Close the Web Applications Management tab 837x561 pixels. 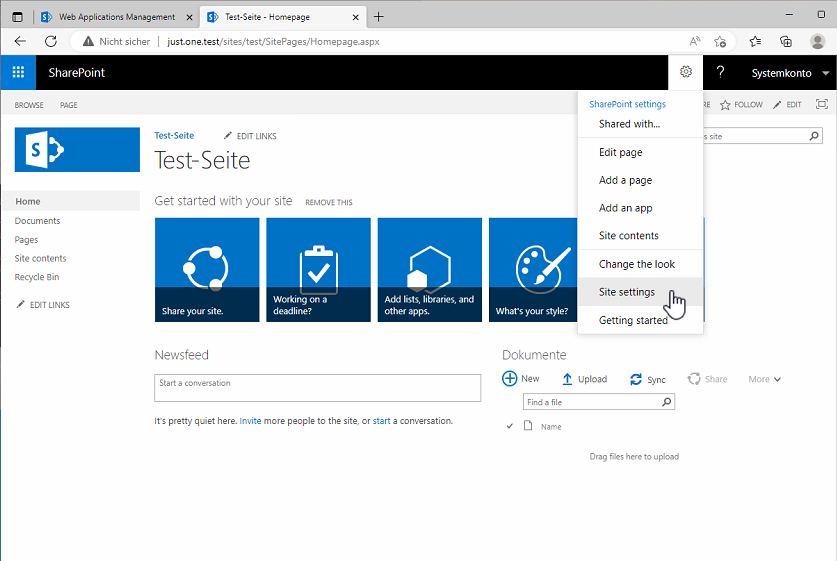189,17
